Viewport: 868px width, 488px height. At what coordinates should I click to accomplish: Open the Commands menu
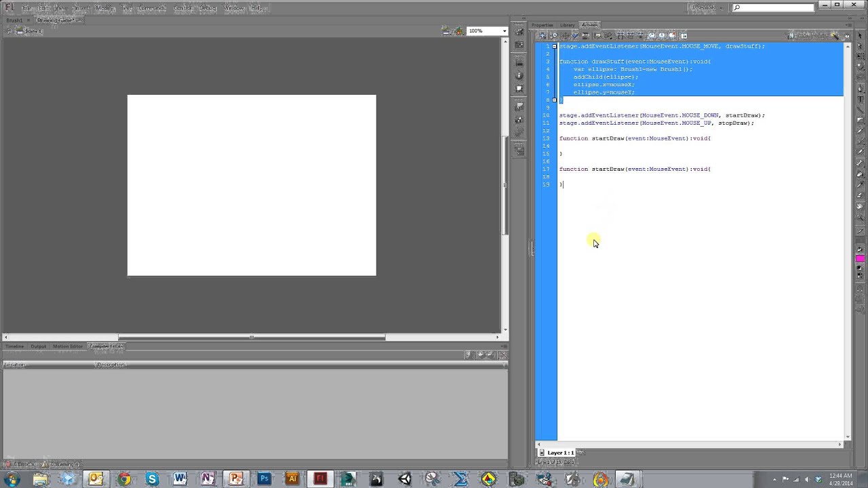[152, 8]
